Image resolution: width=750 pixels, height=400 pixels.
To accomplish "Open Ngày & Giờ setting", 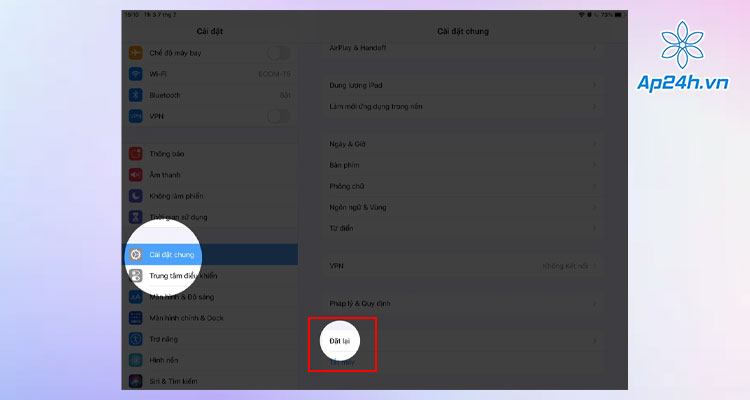I will click(464, 144).
